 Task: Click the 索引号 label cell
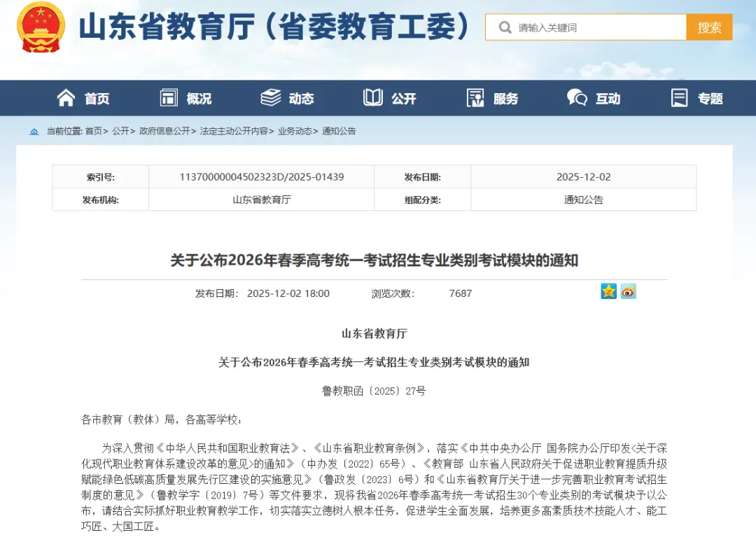100,177
